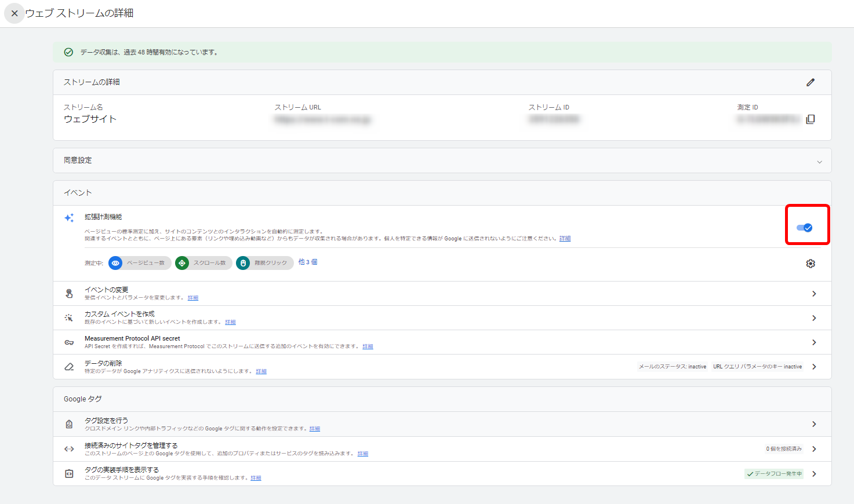854x504 pixels.
Task: Click the データフロー発生中 status badge
Action: (774, 474)
